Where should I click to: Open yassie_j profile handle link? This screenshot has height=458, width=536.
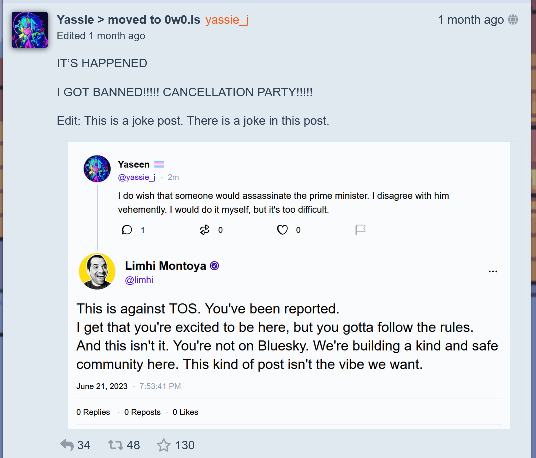click(x=227, y=20)
